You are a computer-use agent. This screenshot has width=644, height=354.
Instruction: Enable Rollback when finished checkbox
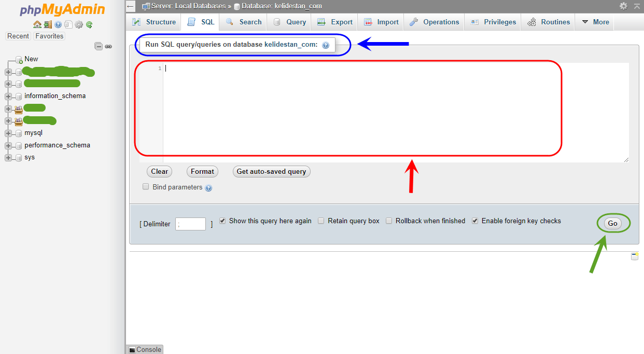pyautogui.click(x=389, y=221)
